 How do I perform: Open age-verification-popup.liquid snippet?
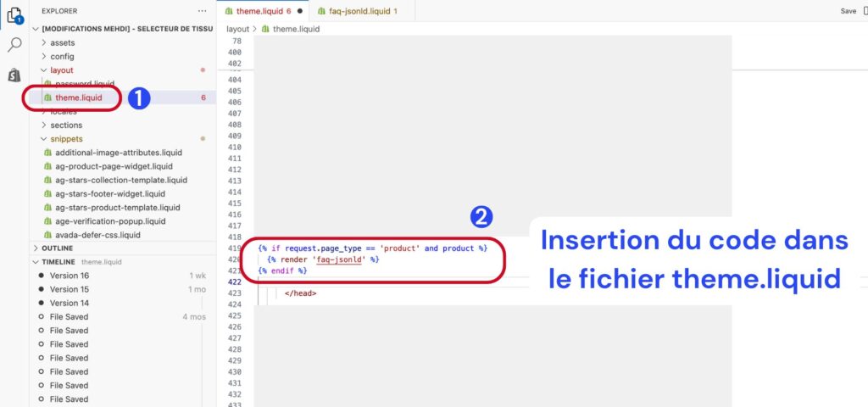110,221
